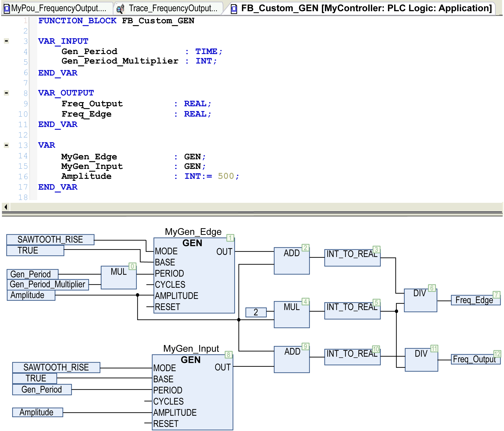Collapse the VAR_INPUT declaration section
This screenshot has width=504, height=431.
7,41
